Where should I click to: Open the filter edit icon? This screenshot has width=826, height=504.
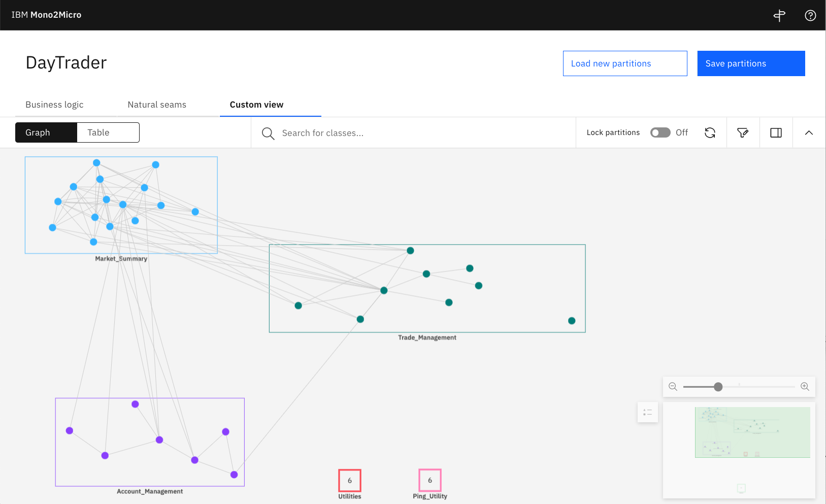pos(743,132)
